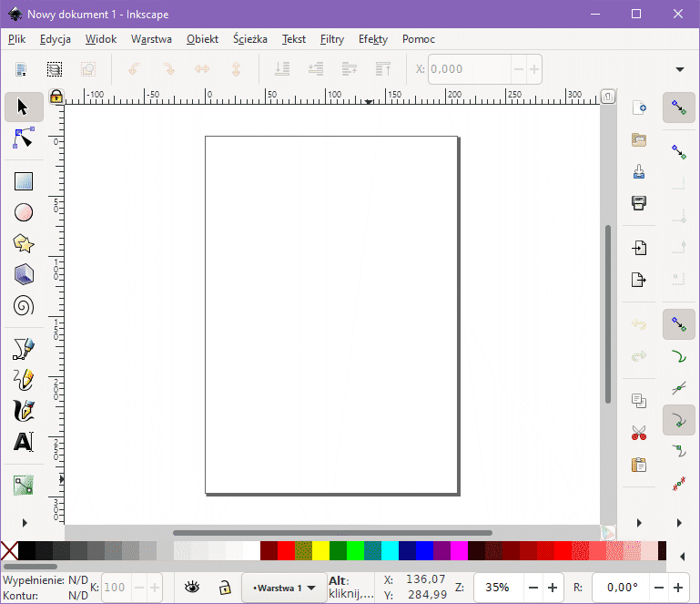Click the Cut scissors icon
This screenshot has height=604, width=700.
click(x=639, y=433)
